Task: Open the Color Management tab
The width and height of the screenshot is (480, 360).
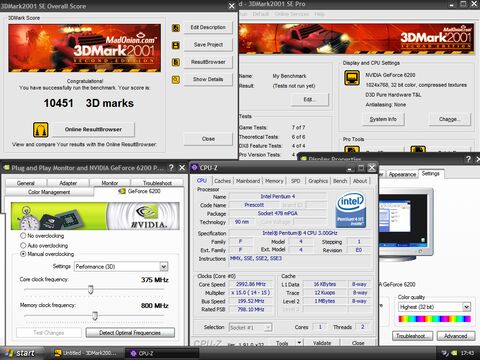Action: point(49,192)
